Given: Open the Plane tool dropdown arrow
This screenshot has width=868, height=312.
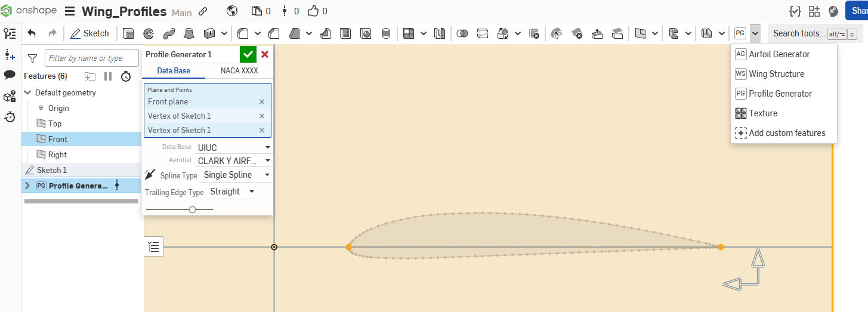Looking at the screenshot, I should (655, 33).
